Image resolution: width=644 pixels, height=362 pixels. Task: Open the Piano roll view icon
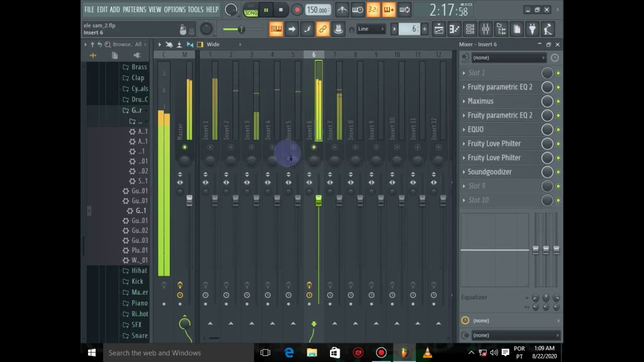(454, 29)
